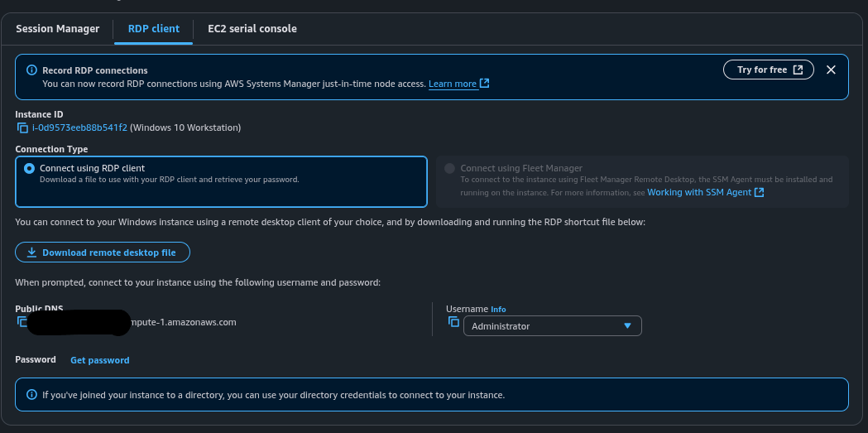Select the RDP client tab
Screen dimensions: 868x433
(x=153, y=29)
